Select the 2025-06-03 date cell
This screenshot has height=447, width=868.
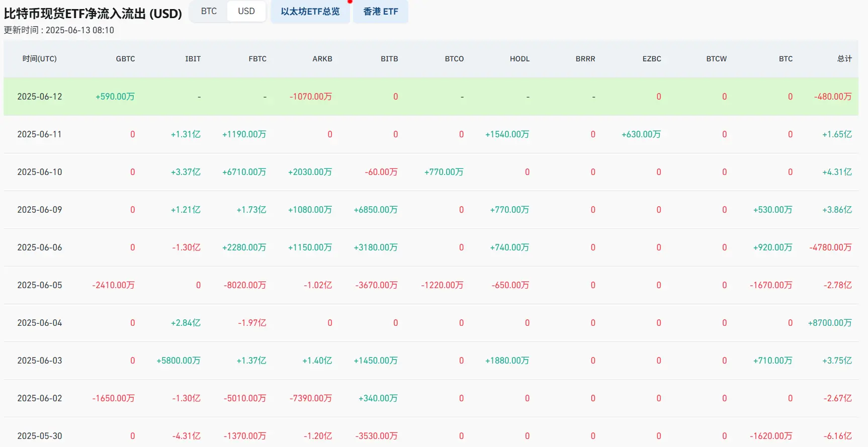coord(40,361)
